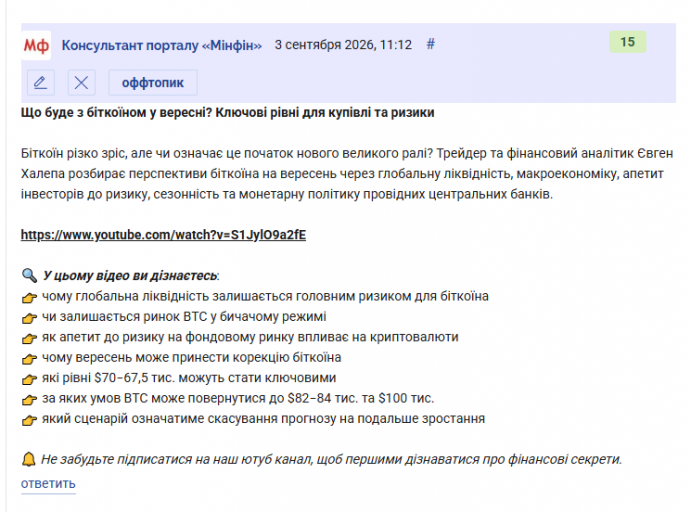Click the pencil edit comment icon
The height and width of the screenshot is (512, 691).
pos(41,82)
